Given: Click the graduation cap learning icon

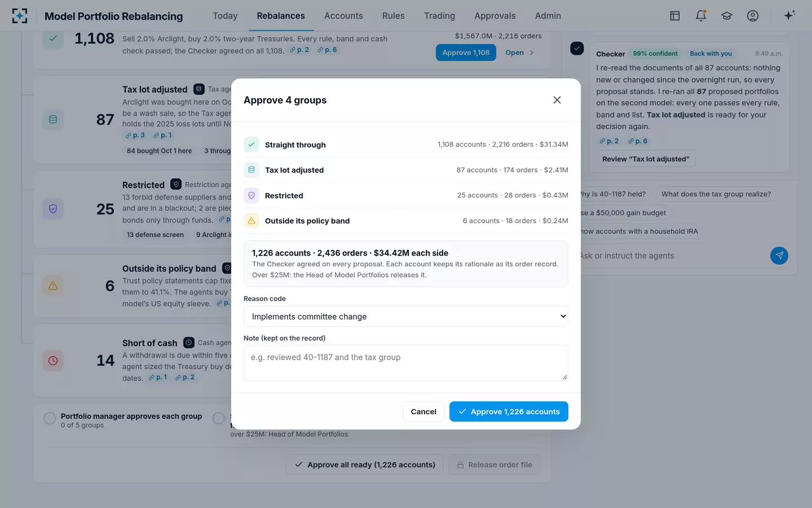Looking at the screenshot, I should [x=727, y=16].
